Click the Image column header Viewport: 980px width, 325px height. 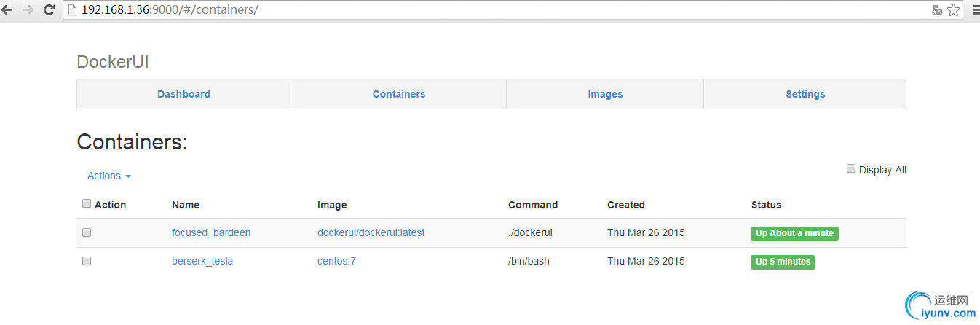point(332,205)
